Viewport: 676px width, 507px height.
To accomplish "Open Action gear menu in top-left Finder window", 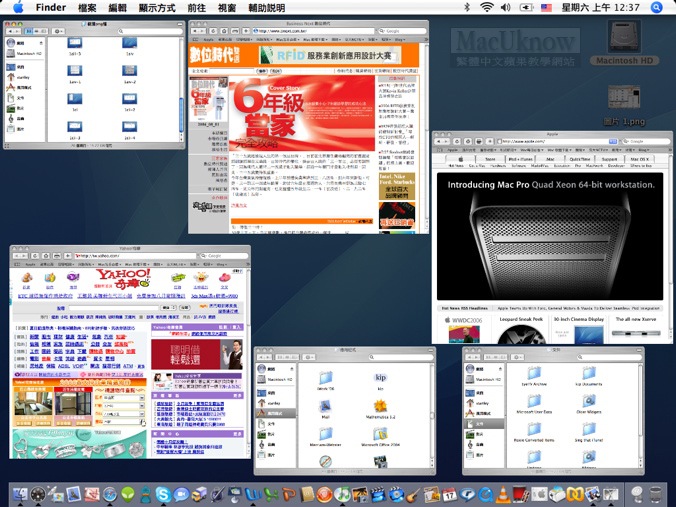I will coord(58,31).
